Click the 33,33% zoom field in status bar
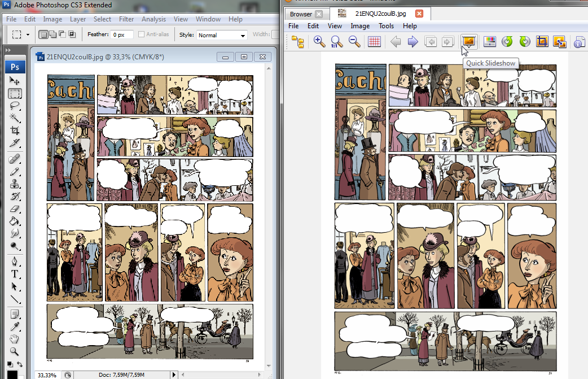Viewport: 588px width, 379px height. [47, 375]
